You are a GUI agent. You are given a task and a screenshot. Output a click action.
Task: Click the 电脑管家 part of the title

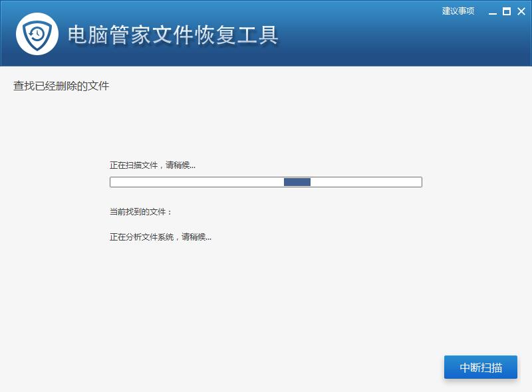[110, 35]
